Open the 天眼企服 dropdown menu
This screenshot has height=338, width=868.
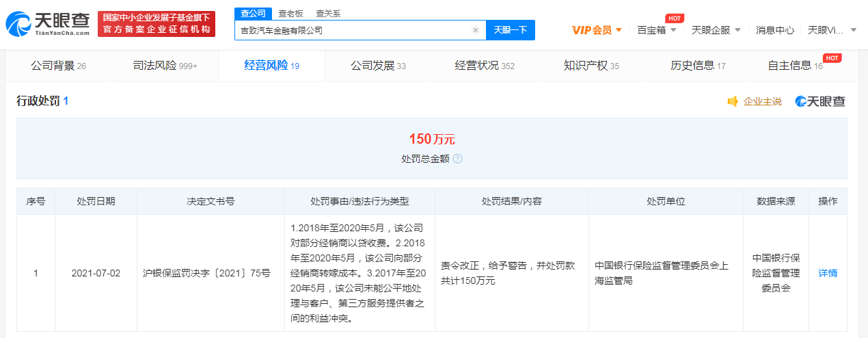click(x=716, y=30)
